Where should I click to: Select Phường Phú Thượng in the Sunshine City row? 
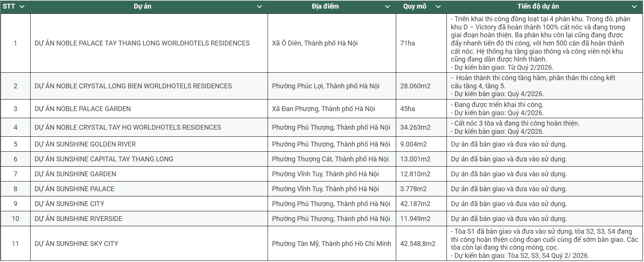point(331,204)
